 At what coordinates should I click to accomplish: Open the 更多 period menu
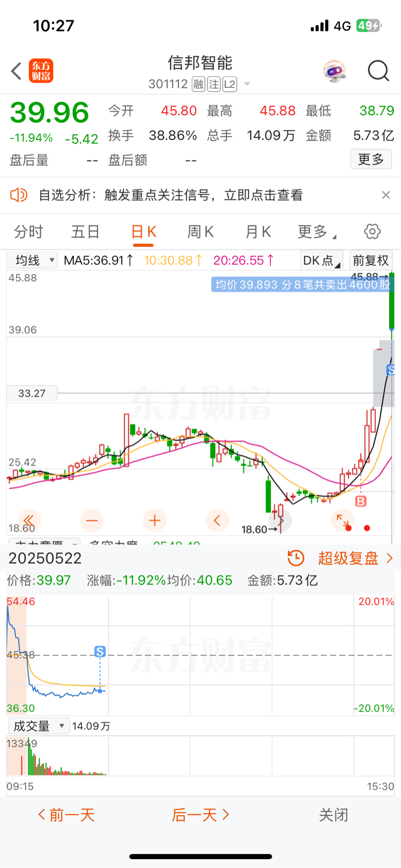pyautogui.click(x=316, y=231)
